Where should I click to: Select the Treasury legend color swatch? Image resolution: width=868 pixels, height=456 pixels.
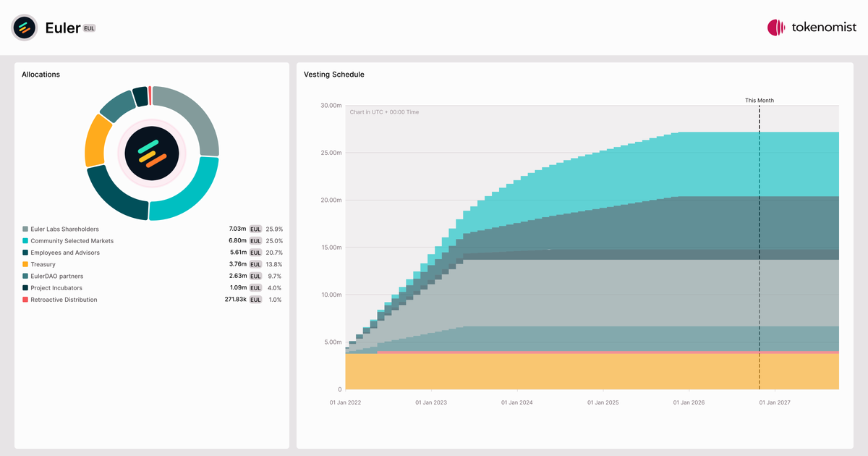25,264
